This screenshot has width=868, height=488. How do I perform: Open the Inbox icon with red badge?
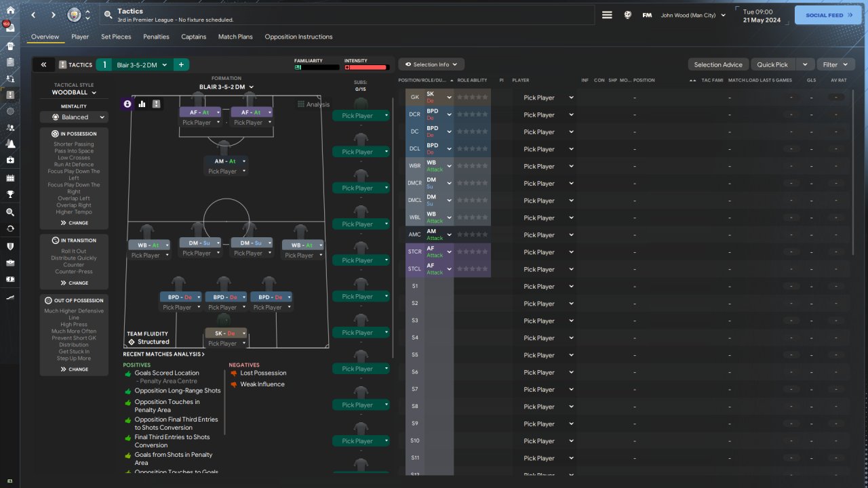click(10, 28)
